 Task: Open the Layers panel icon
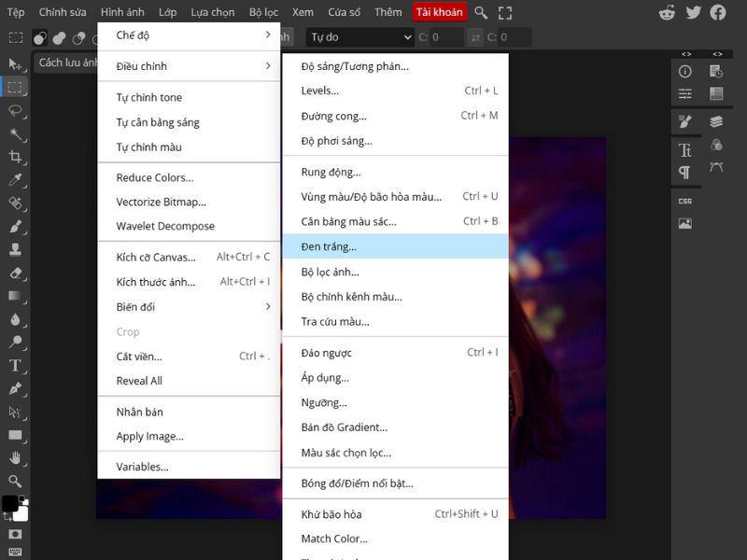pos(716,121)
